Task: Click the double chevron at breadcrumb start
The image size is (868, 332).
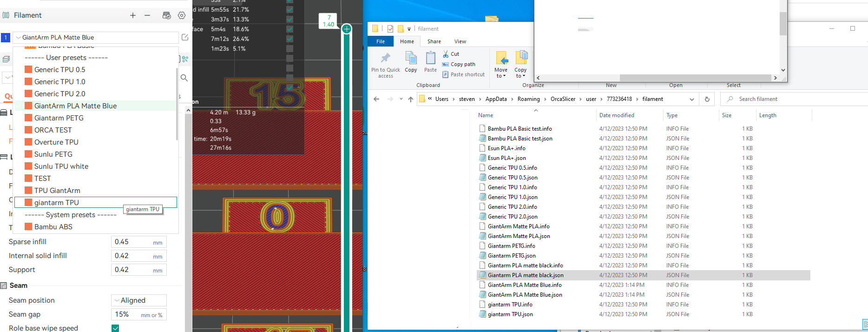Action: coord(430,99)
